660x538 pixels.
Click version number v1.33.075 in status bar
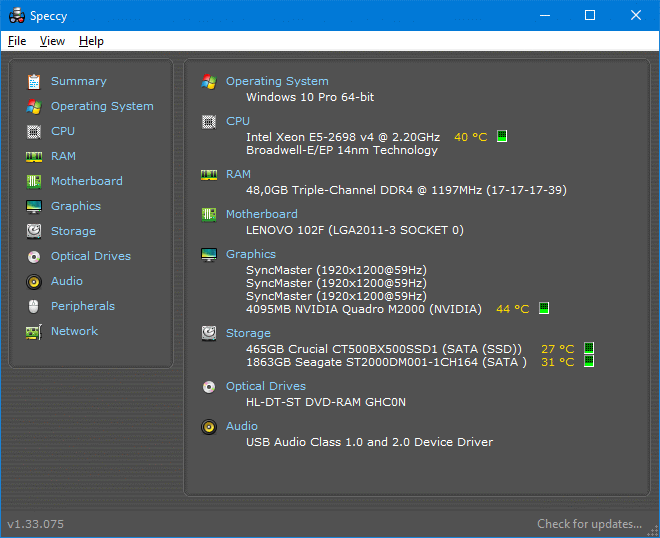click(x=36, y=524)
